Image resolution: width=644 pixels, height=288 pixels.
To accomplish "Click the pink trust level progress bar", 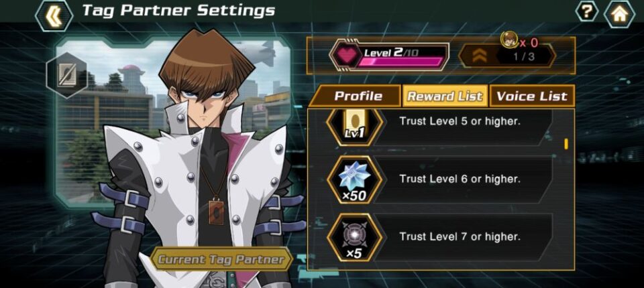I will 400,62.
